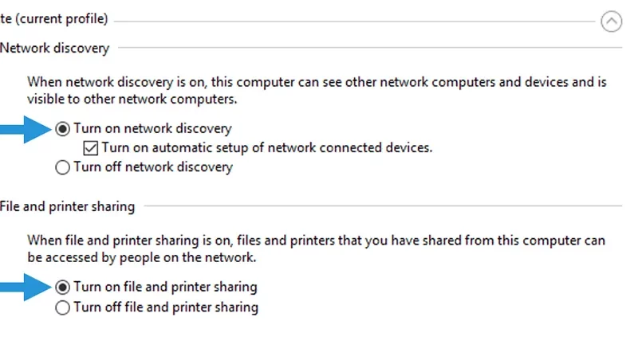
Task: Click the 'Turn on file and printer sharing' text
Action: [x=165, y=288]
